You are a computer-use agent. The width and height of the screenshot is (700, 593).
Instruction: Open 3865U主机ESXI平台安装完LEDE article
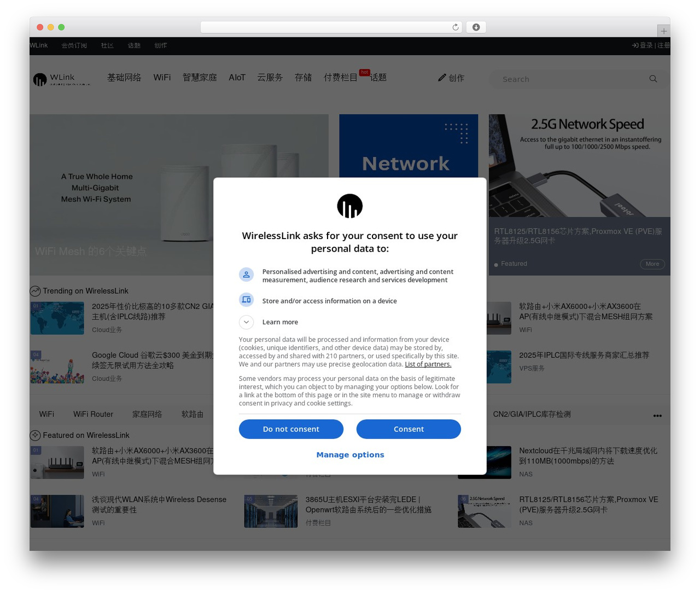tap(368, 505)
